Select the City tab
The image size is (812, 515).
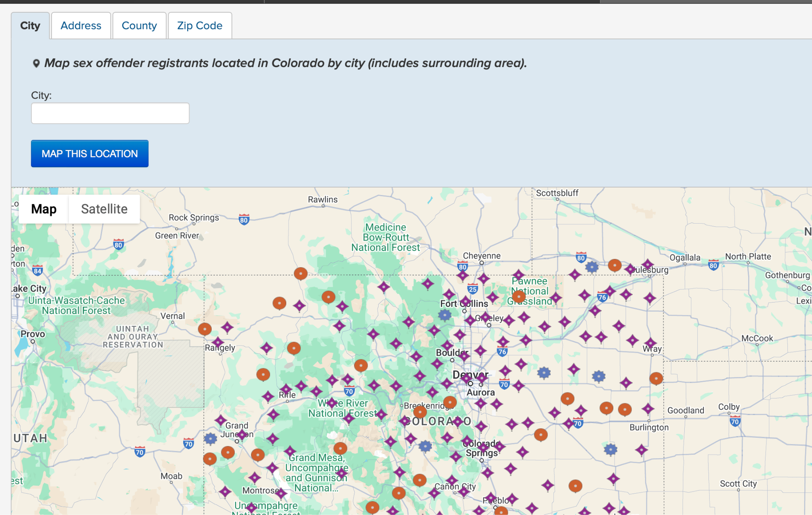(x=30, y=25)
